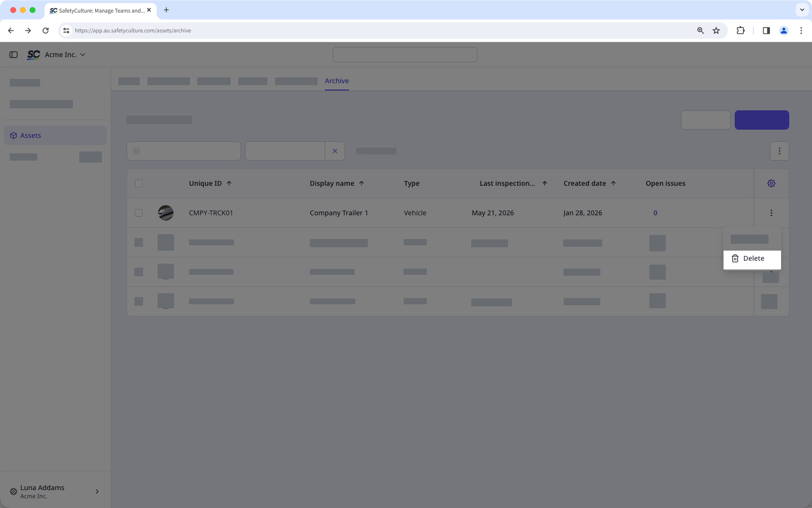Sort by Display name column arrow

click(x=362, y=183)
